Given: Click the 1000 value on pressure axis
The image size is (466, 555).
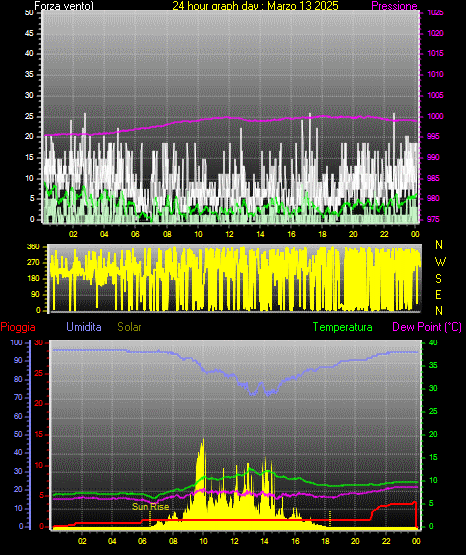Looking at the screenshot, I should coord(435,116).
